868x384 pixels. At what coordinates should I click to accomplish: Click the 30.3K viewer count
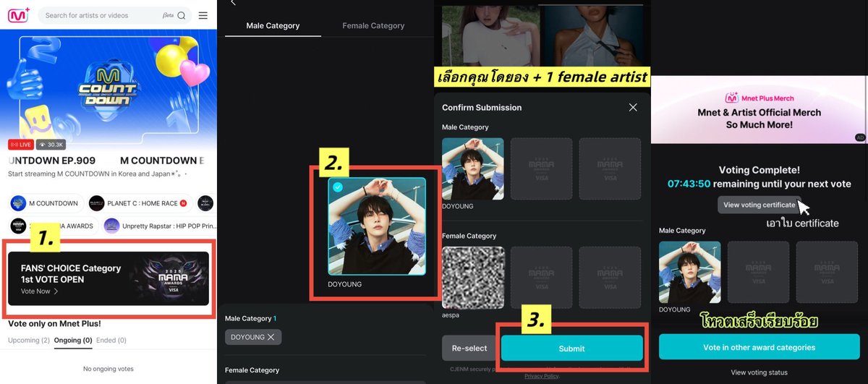(51, 145)
